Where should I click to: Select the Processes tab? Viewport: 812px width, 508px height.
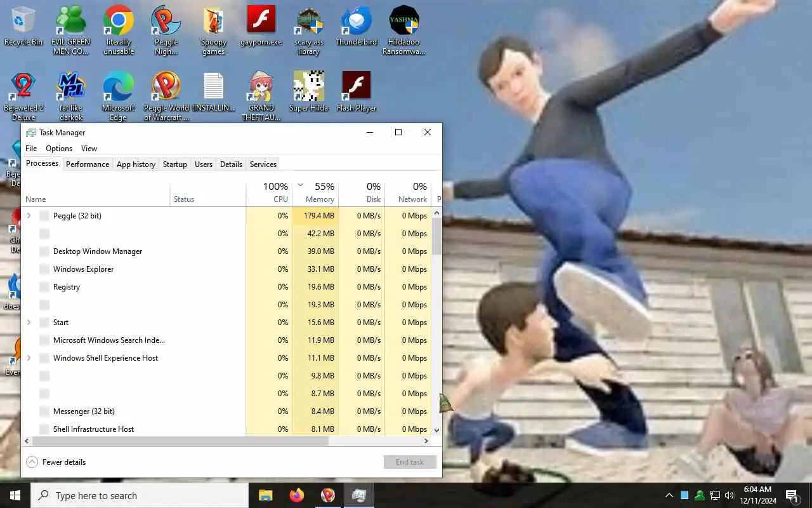42,164
